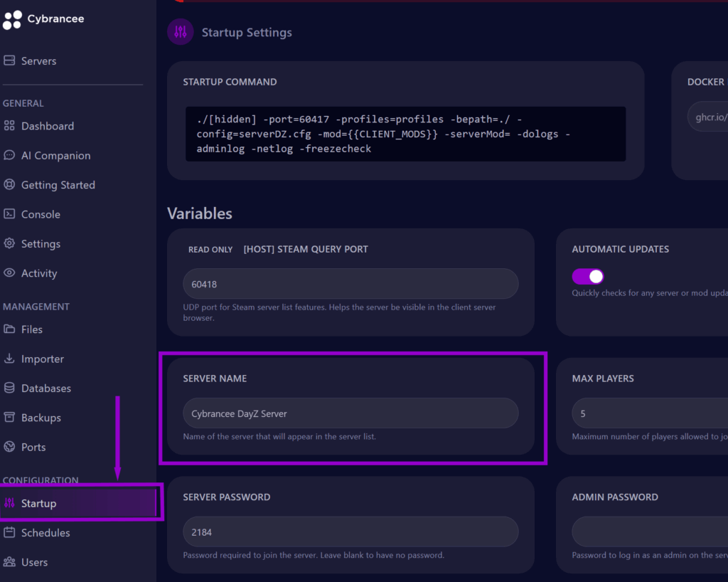Screen dimensions: 728x582
Task: Click the AI Companion chat bubble icon
Action: coord(10,155)
